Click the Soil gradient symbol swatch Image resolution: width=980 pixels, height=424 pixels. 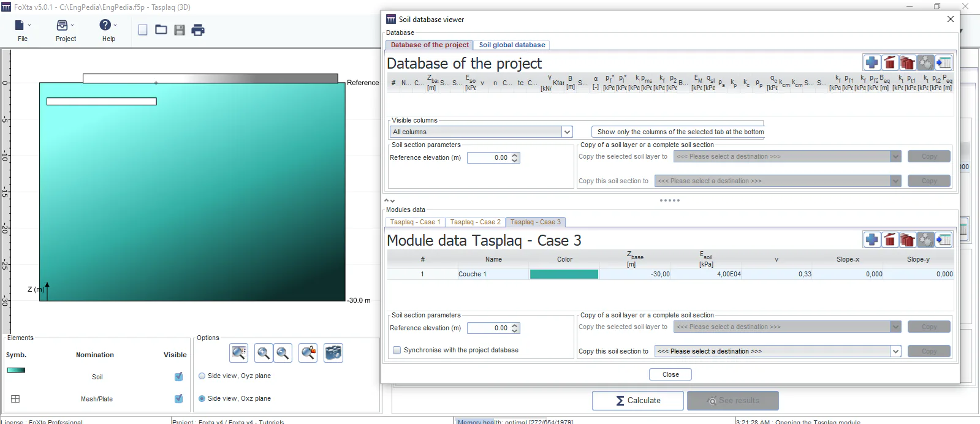point(16,370)
